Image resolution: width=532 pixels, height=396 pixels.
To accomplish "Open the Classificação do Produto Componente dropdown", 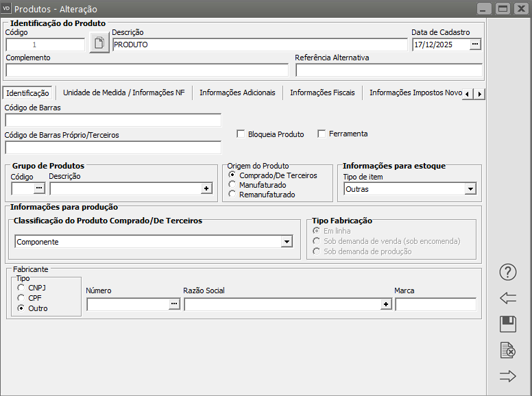I will [286, 242].
